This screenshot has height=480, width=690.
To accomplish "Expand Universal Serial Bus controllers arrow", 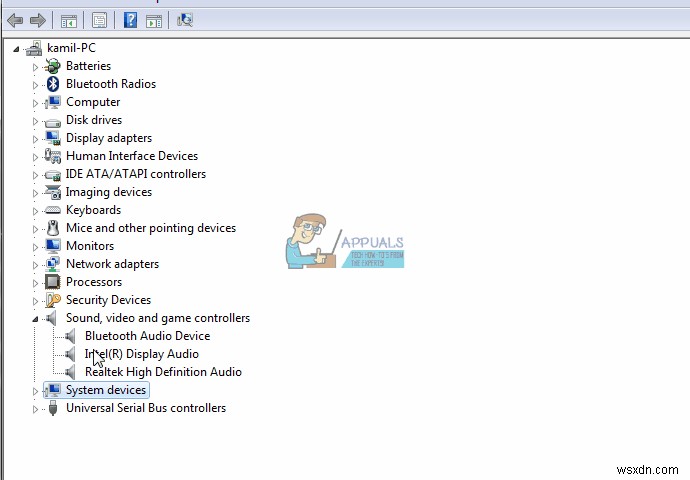I will [35, 409].
